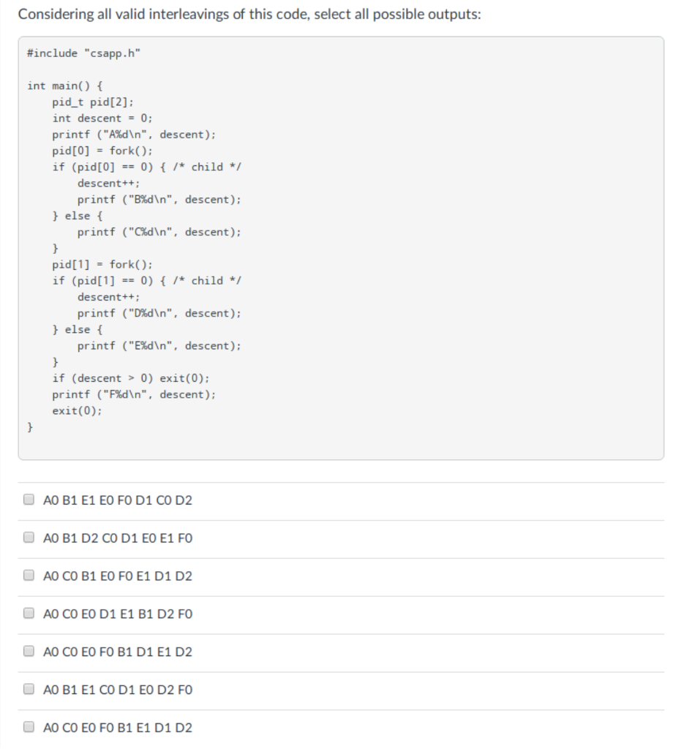Screen dimensions: 700x749
Task: Check the answer option A0 C0 E0 D1 E1 B1 D2 F0
Action: 29,614
